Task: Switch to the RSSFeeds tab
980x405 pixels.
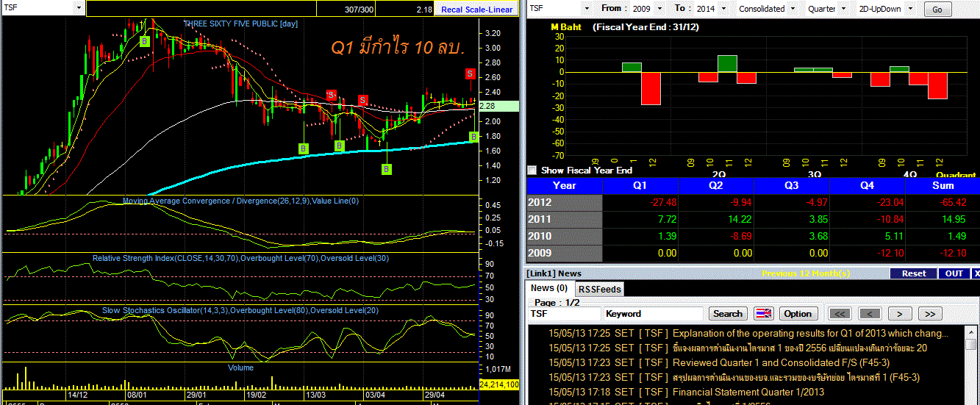Action: pyautogui.click(x=598, y=289)
